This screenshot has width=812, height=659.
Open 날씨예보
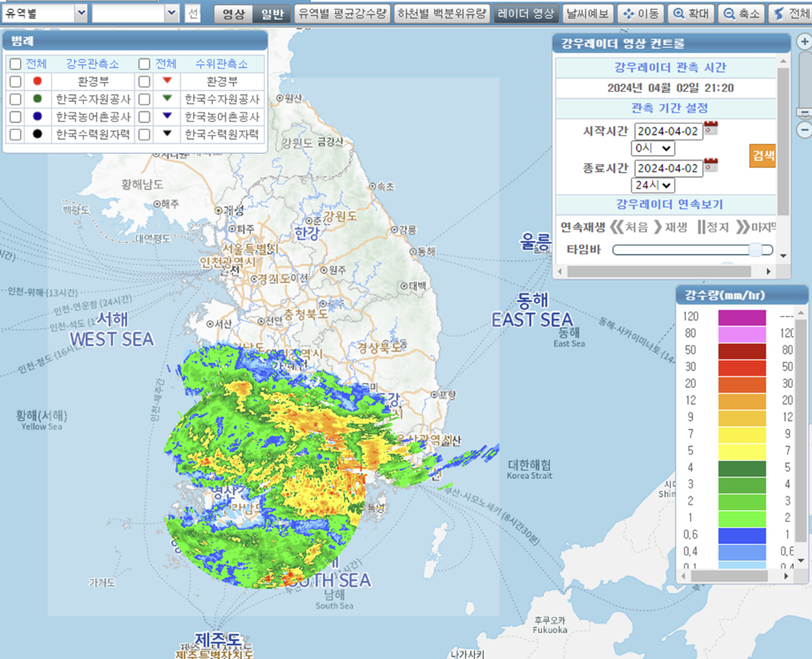click(588, 14)
